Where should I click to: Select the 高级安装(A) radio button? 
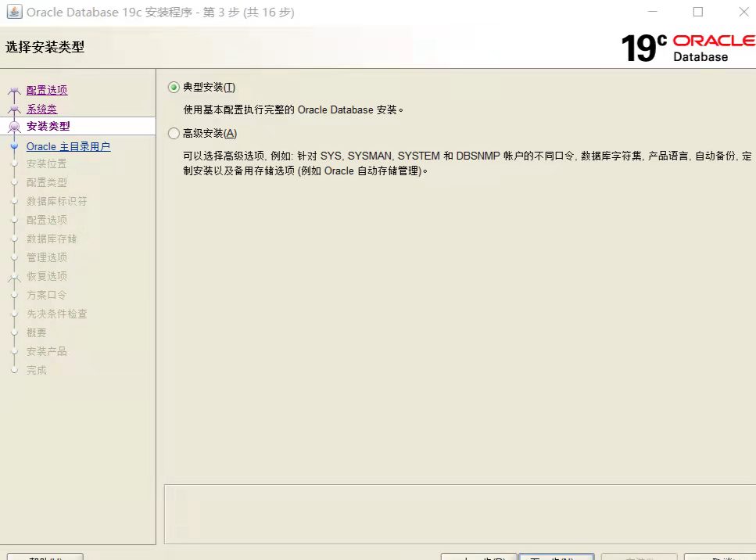[x=174, y=134]
